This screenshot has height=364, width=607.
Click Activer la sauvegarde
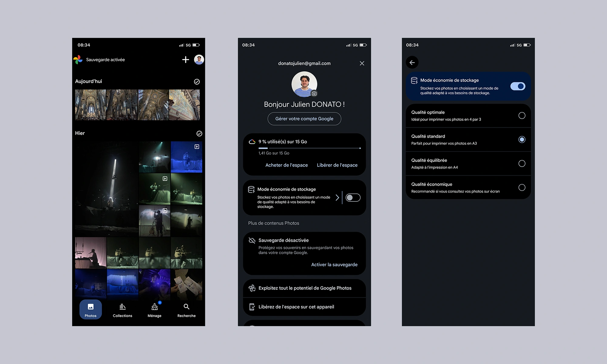tap(334, 265)
